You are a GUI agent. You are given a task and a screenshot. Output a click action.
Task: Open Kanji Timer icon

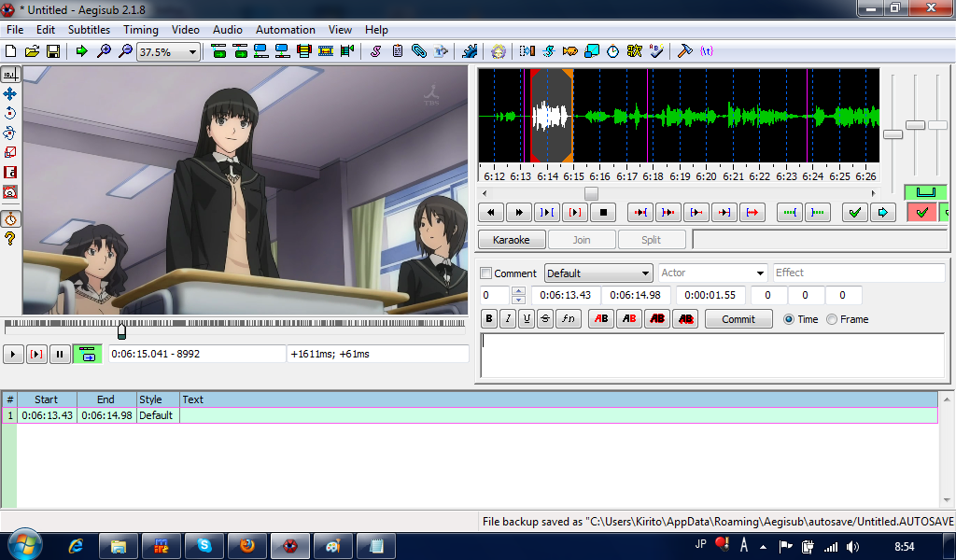(634, 51)
